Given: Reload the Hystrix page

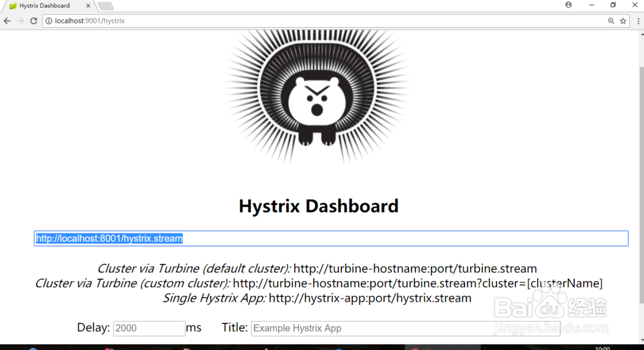Looking at the screenshot, I should [x=33, y=21].
